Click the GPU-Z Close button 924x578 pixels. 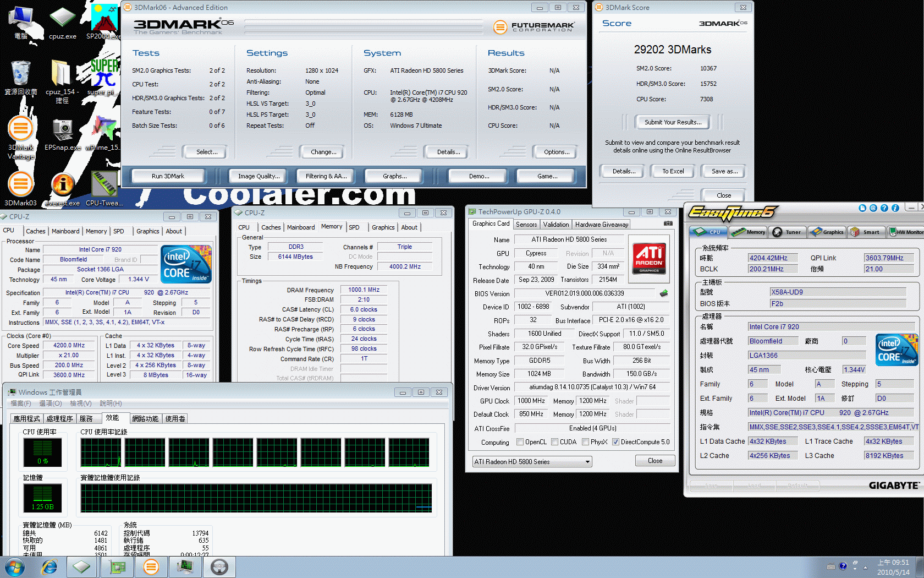pyautogui.click(x=654, y=461)
